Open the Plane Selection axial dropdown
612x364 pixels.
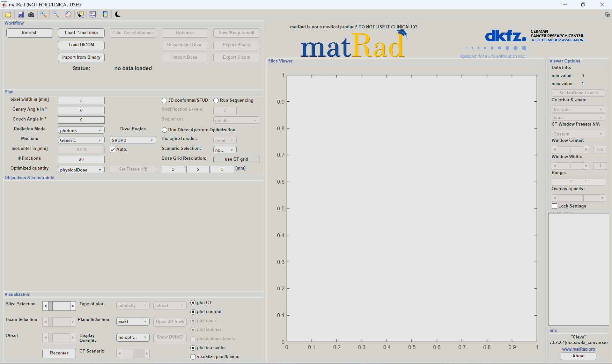(x=133, y=322)
